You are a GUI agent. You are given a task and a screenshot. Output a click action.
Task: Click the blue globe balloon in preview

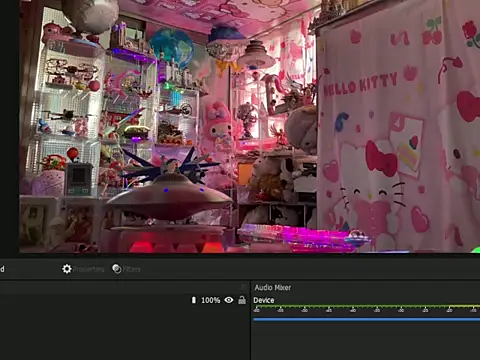171,47
